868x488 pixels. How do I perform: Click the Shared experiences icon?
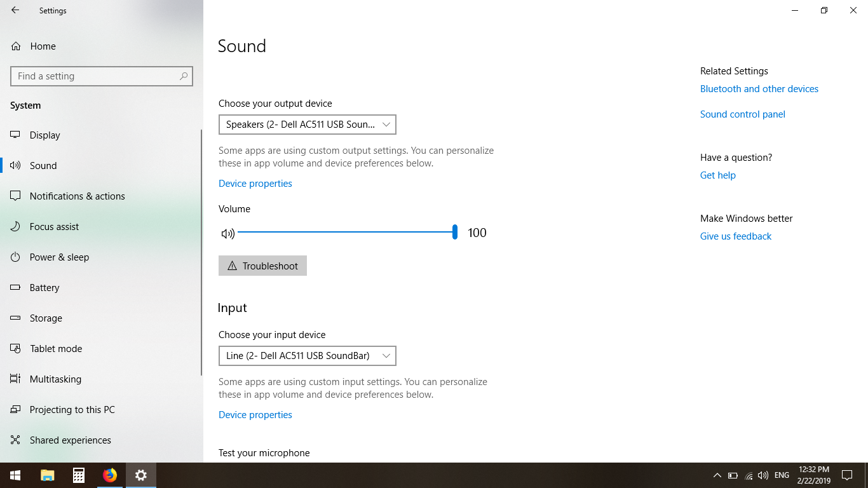point(16,440)
